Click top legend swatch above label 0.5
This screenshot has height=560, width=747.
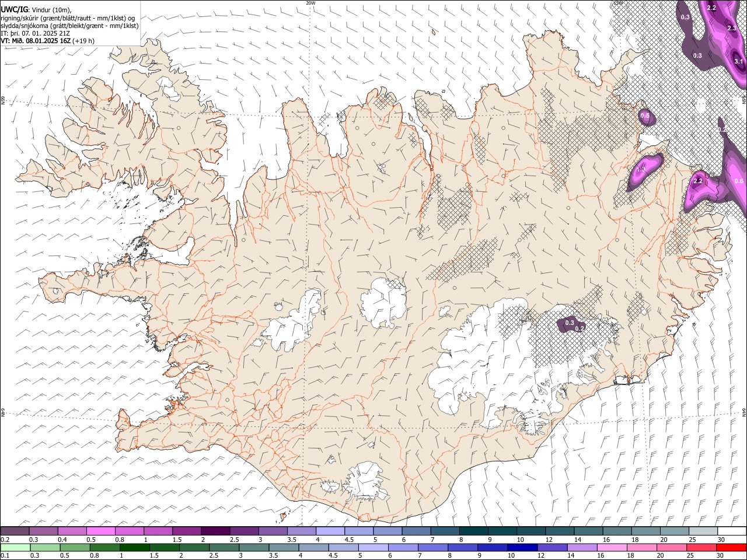click(101, 531)
